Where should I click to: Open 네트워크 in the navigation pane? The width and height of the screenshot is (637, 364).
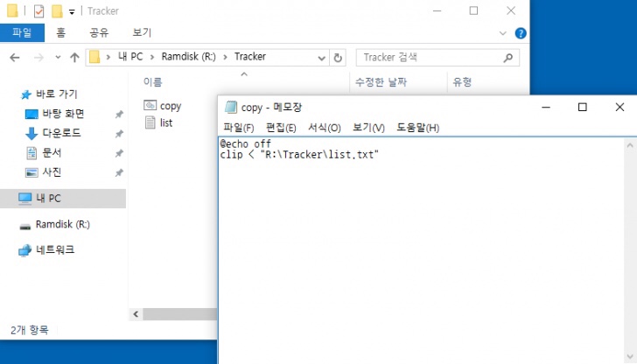pos(55,250)
